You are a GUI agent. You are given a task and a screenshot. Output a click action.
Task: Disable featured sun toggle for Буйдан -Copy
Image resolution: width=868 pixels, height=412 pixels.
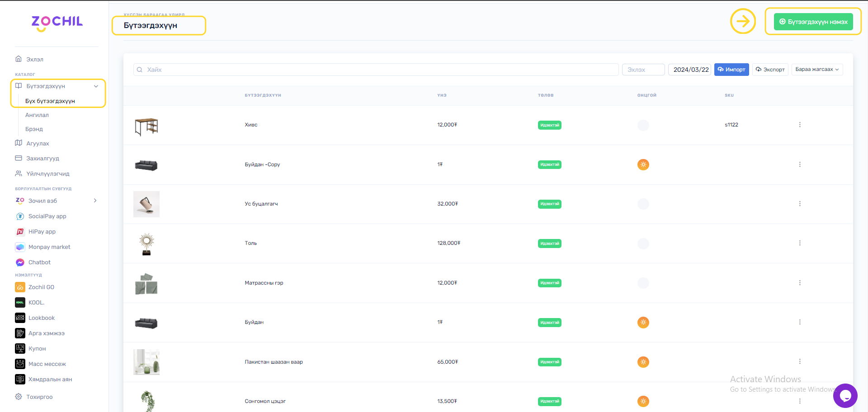643,164
